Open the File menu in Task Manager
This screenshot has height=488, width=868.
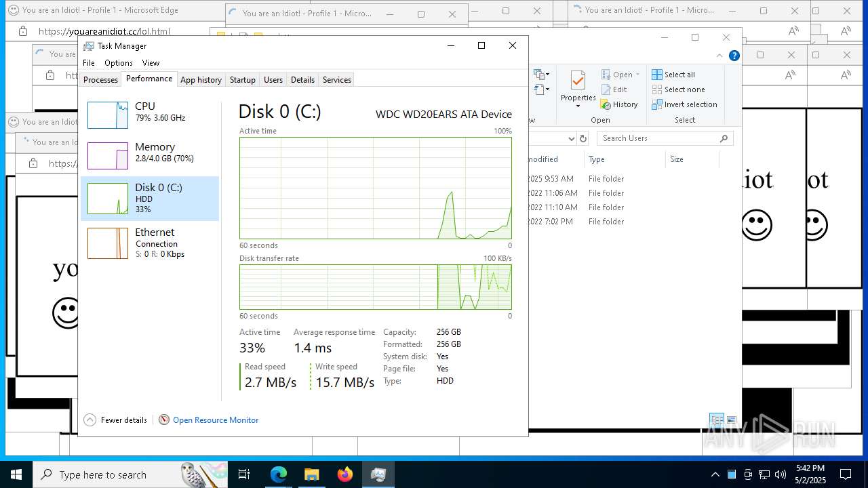pyautogui.click(x=89, y=63)
